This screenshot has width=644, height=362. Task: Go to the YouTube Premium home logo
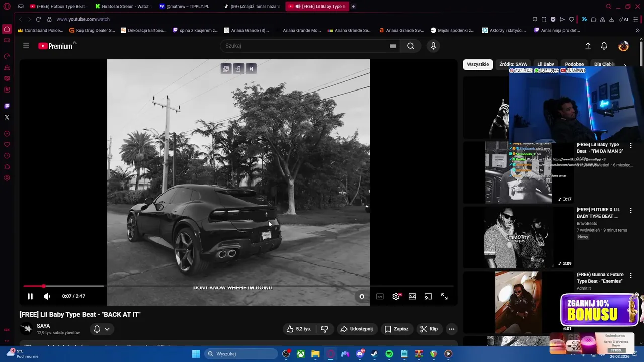tap(56, 46)
